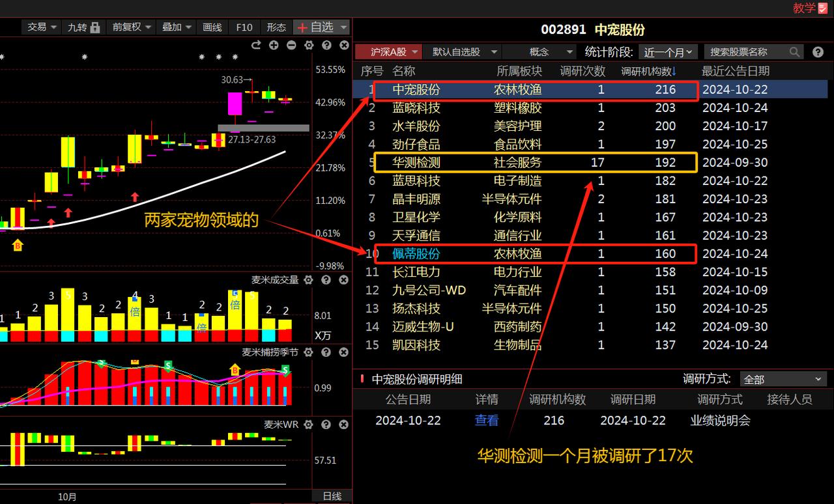Click the 画线 drawing tool button
The image size is (834, 504).
tap(212, 27)
